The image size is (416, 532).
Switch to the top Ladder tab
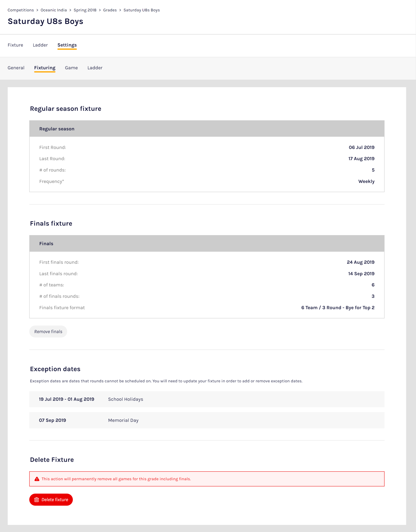coord(40,45)
